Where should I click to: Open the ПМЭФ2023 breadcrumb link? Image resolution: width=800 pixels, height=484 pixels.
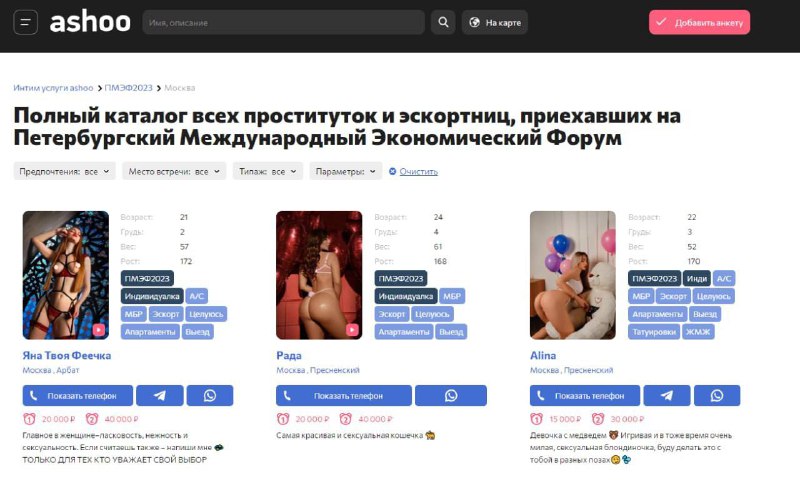pos(129,88)
